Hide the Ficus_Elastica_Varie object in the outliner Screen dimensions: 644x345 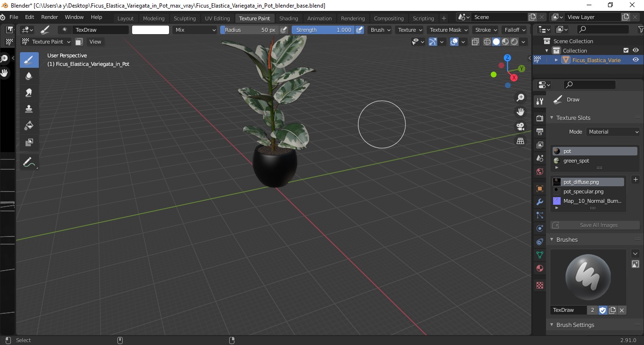tap(635, 60)
